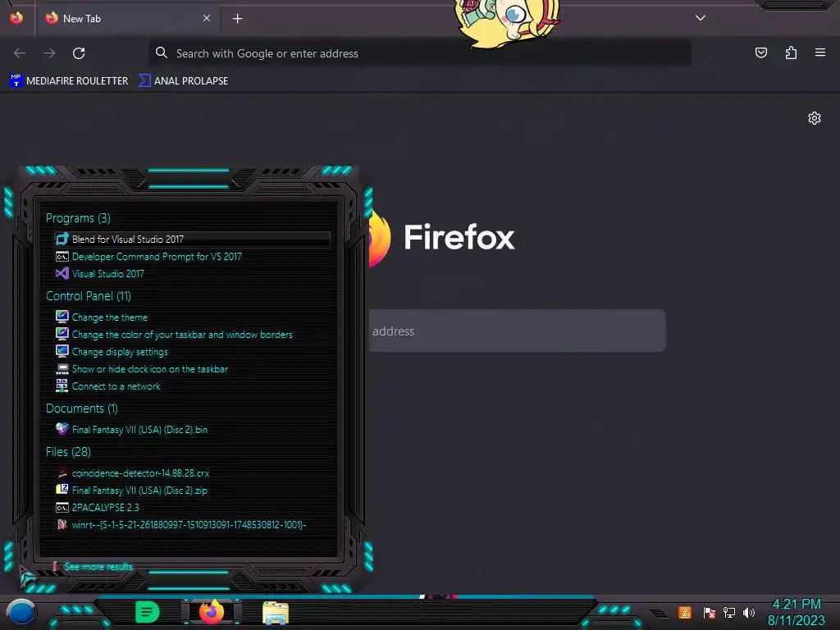840x630 pixels.
Task: Click the Firefox View icon in tab bar
Action: (16, 18)
